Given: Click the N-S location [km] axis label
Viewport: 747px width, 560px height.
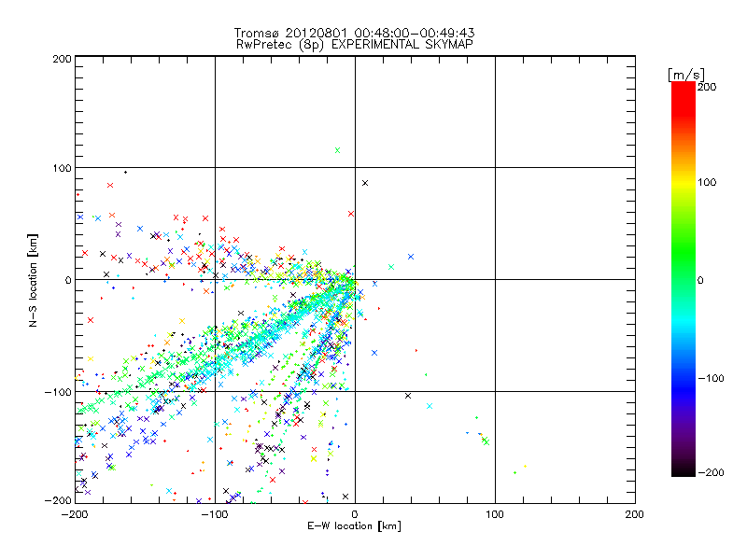Looking at the screenshot, I should pos(33,279).
